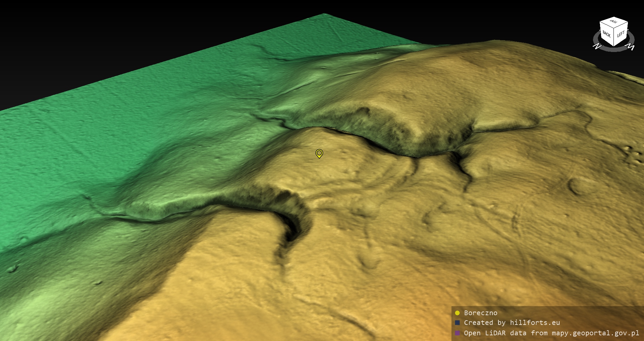This screenshot has width=644, height=341.
Task: Click the far peak corner of the green terrain
Action: point(324,14)
